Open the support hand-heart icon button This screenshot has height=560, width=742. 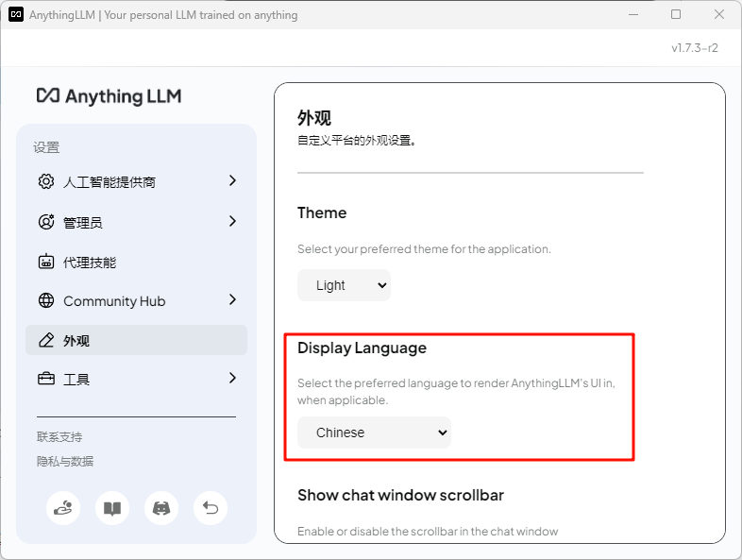pos(63,508)
